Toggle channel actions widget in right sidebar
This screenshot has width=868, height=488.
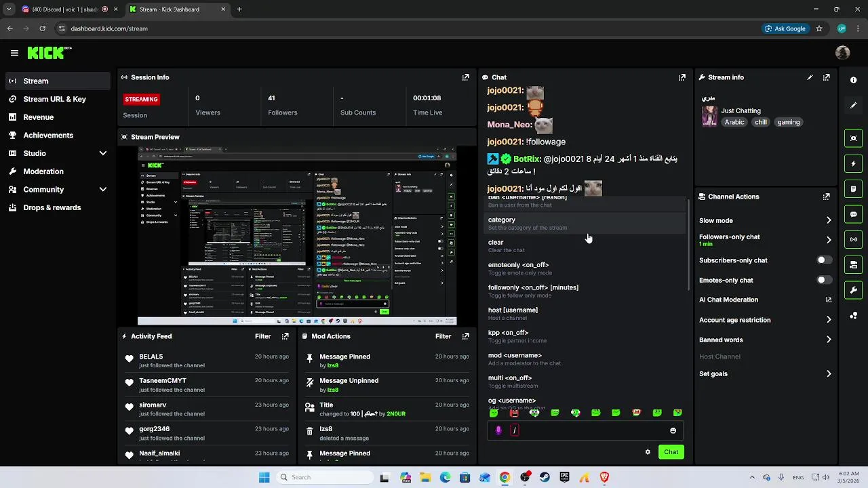coord(853,264)
